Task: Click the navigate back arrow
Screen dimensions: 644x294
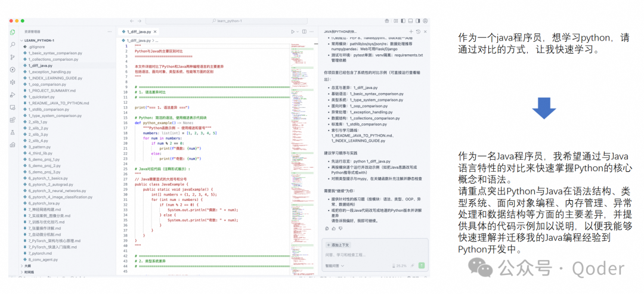Action: tap(132, 20)
